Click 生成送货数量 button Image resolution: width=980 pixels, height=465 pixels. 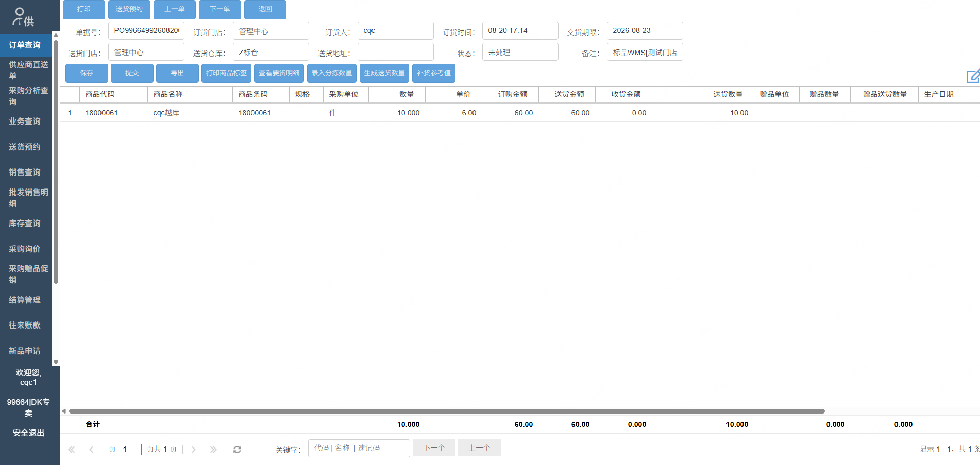(384, 73)
